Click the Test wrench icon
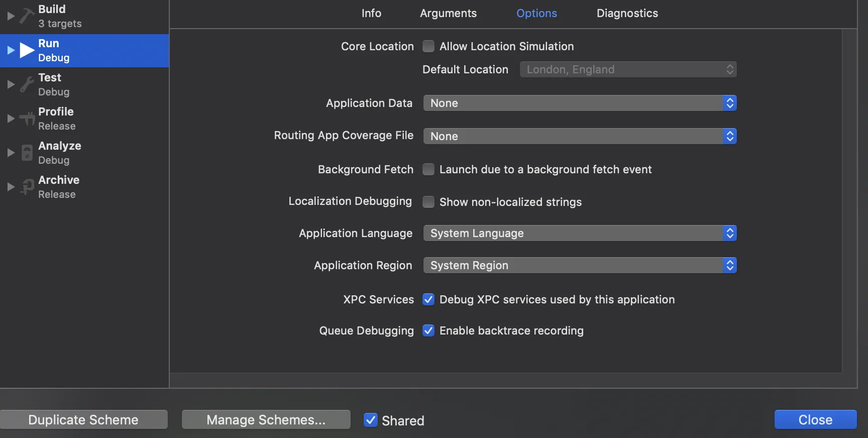The width and height of the screenshot is (868, 438). pyautogui.click(x=27, y=84)
